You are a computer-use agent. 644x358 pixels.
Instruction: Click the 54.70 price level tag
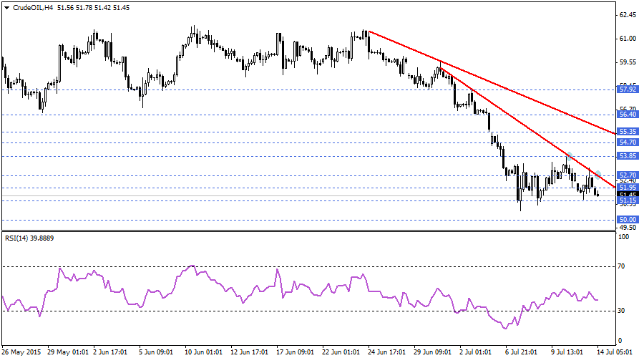pyautogui.click(x=628, y=142)
